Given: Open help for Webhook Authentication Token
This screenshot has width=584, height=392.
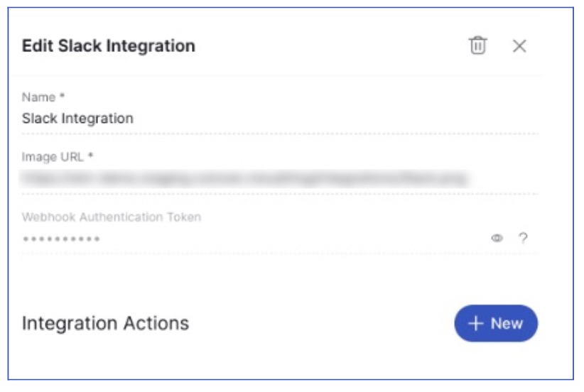Looking at the screenshot, I should click(524, 238).
